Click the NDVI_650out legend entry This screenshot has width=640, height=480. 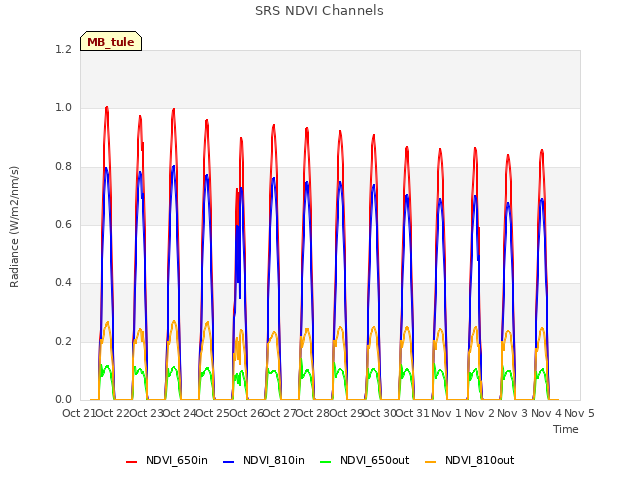coord(364,460)
